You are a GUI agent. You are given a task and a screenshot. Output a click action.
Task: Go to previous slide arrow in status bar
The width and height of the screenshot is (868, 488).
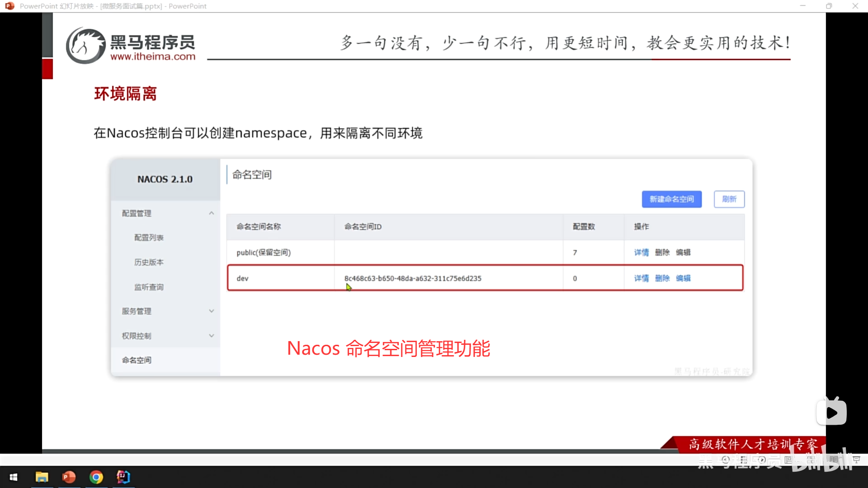point(726,460)
